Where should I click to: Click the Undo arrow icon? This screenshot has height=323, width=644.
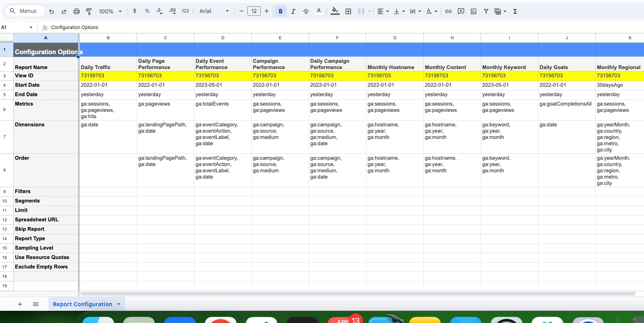51,11
